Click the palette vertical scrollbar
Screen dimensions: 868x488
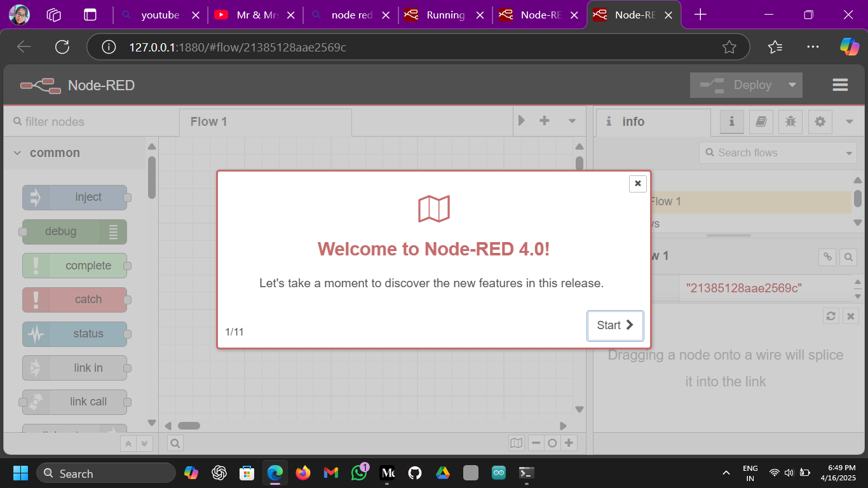pyautogui.click(x=152, y=177)
